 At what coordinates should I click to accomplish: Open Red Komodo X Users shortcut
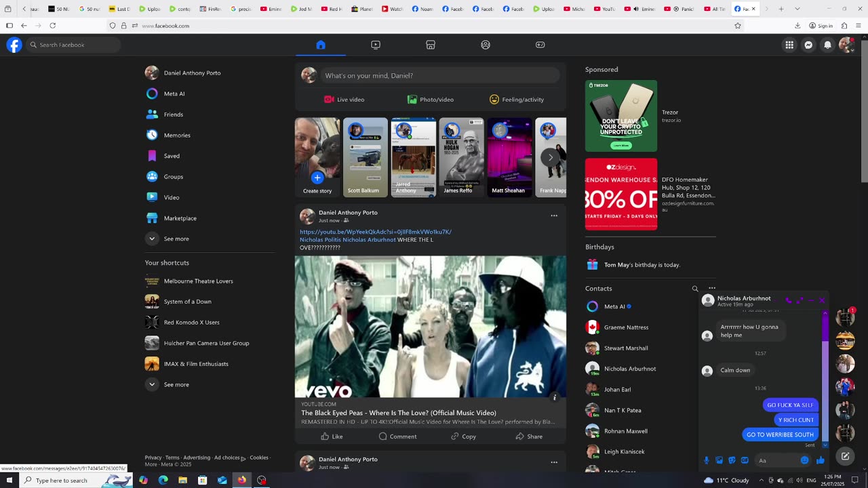(x=209, y=322)
